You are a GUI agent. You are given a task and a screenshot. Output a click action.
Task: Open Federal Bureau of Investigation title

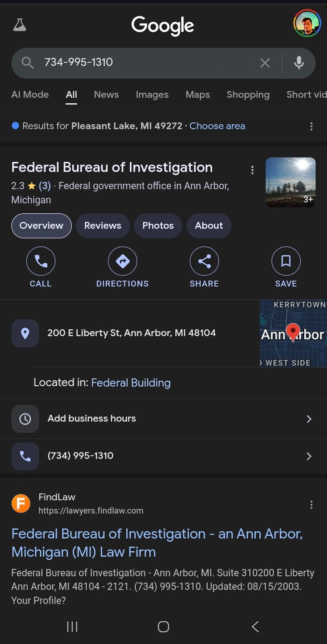[112, 167]
